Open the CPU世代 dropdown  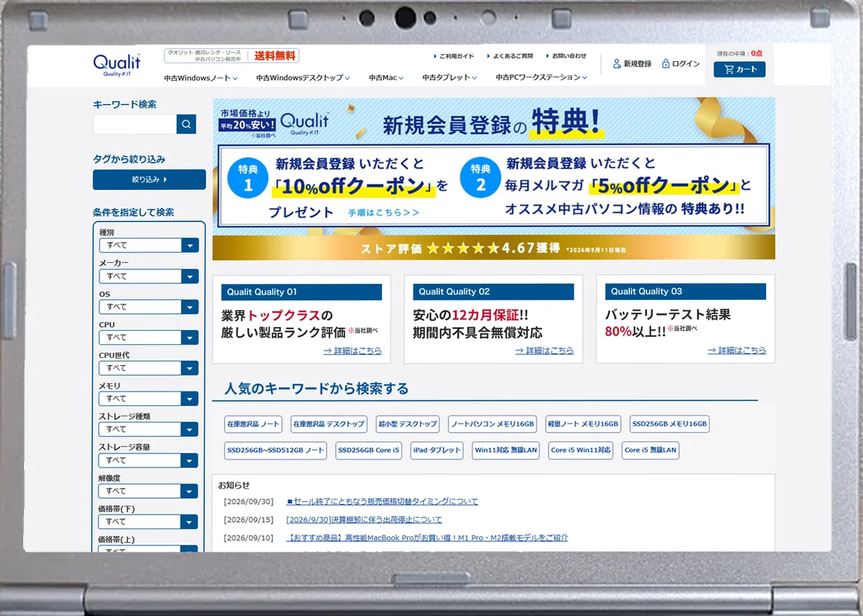pyautogui.click(x=149, y=368)
